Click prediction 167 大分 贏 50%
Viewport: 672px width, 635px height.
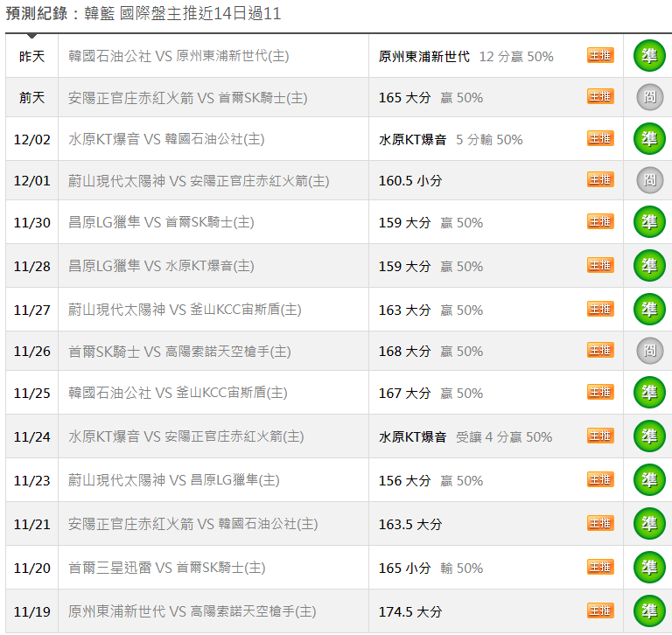pos(430,393)
